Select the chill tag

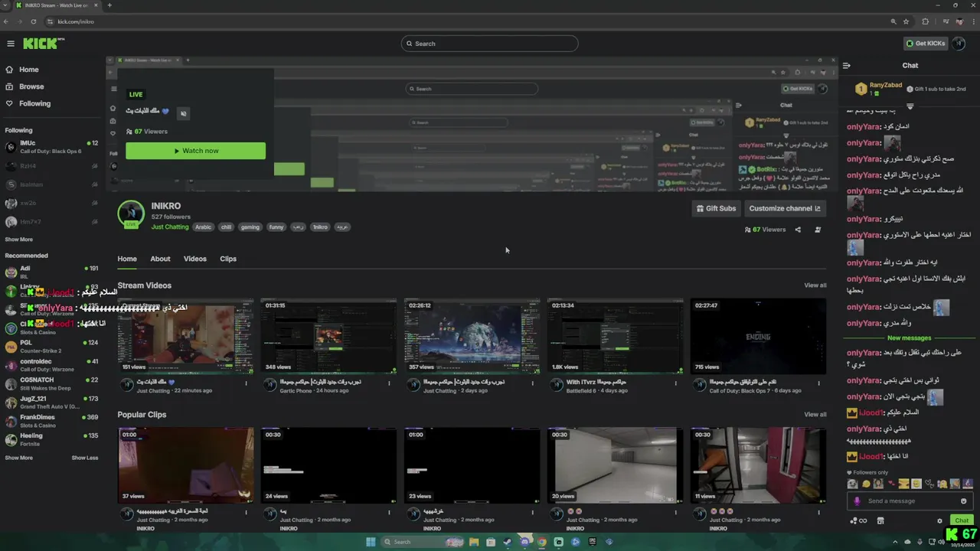pos(226,227)
